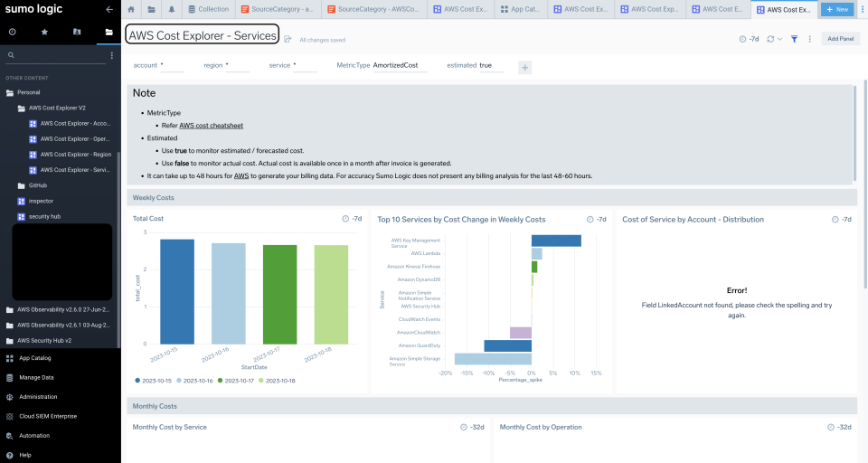This screenshot has width=868, height=463.
Task: Open sidebar search options three-dot menu
Action: pos(112,55)
